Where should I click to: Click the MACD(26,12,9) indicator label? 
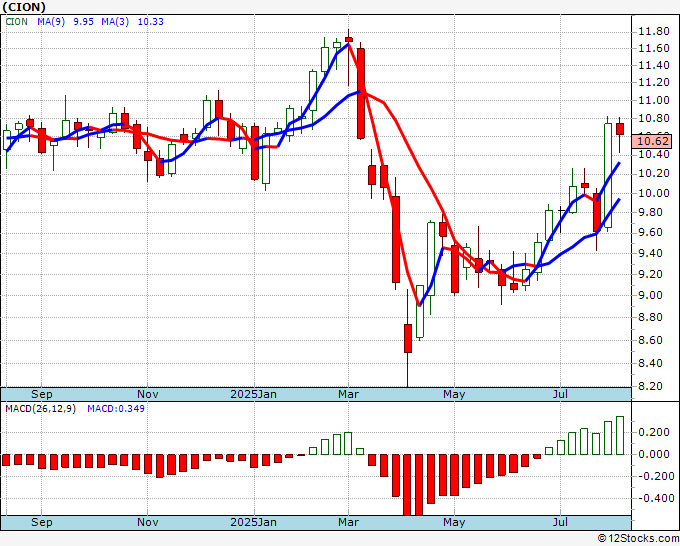pos(40,409)
